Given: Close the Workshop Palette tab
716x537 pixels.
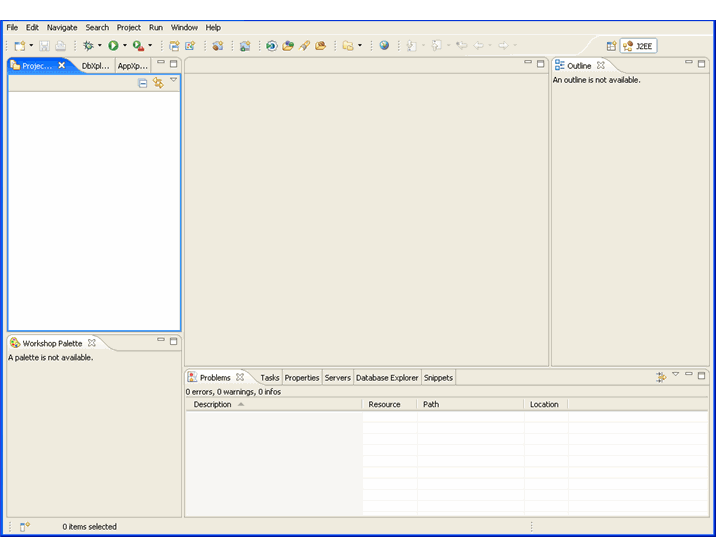Looking at the screenshot, I should 92,342.
